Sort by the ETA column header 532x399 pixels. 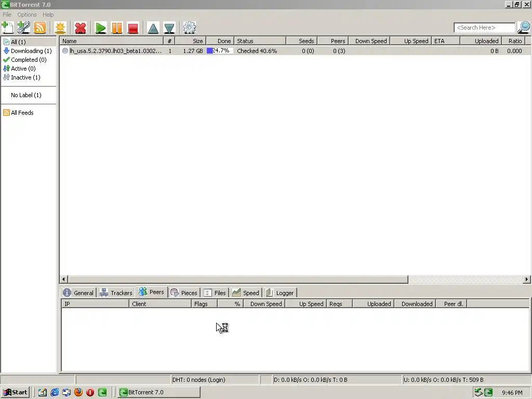pyautogui.click(x=445, y=41)
